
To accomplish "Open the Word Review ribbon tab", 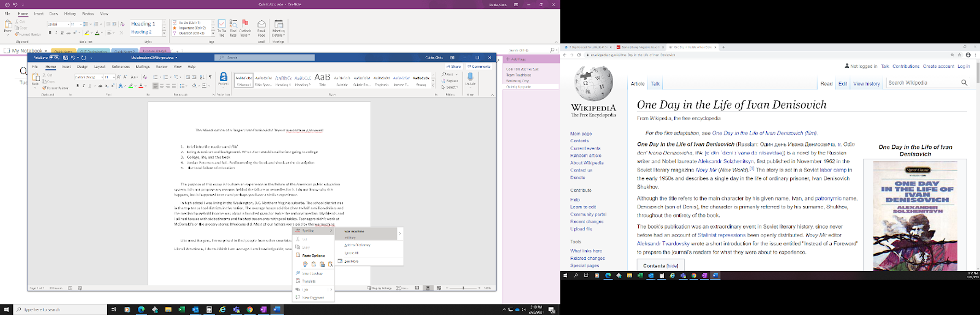I will [162, 66].
